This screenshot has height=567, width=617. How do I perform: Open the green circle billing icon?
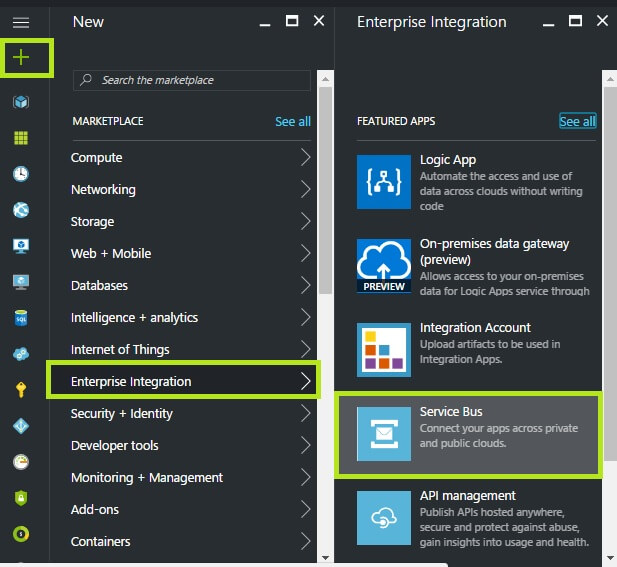coord(21,534)
